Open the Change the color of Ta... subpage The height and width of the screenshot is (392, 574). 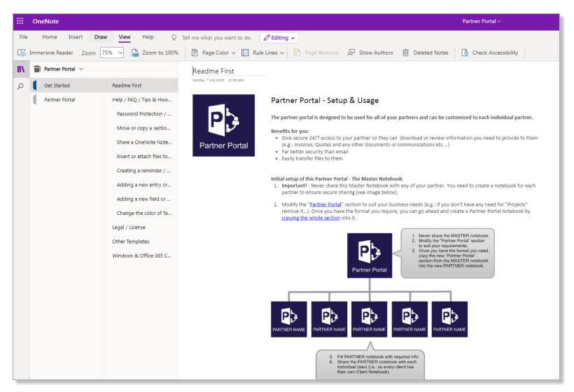[x=141, y=213]
